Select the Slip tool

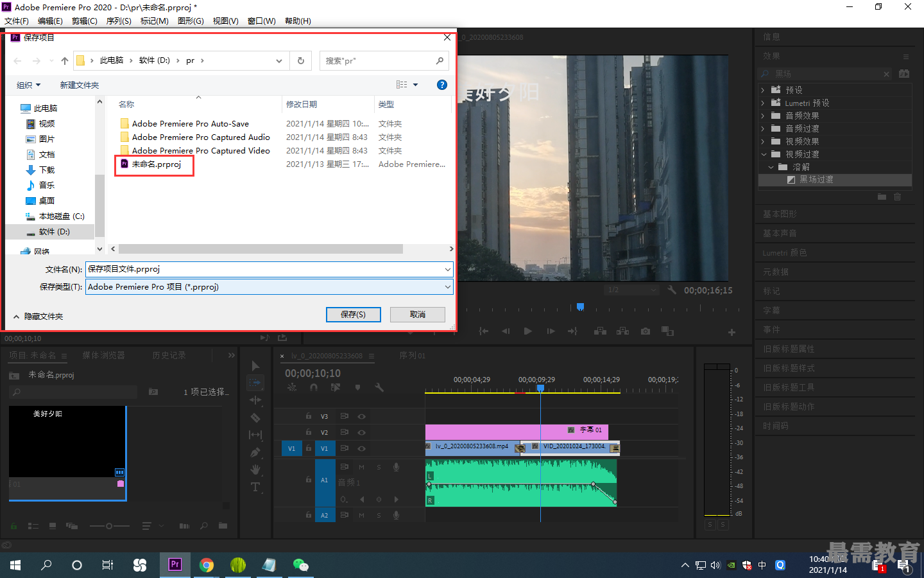(x=255, y=435)
